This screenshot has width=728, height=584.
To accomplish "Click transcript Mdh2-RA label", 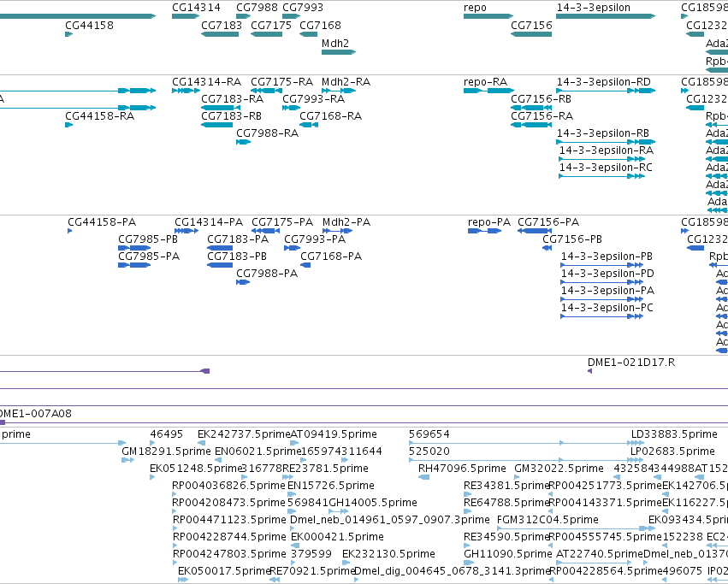I will point(346,82).
